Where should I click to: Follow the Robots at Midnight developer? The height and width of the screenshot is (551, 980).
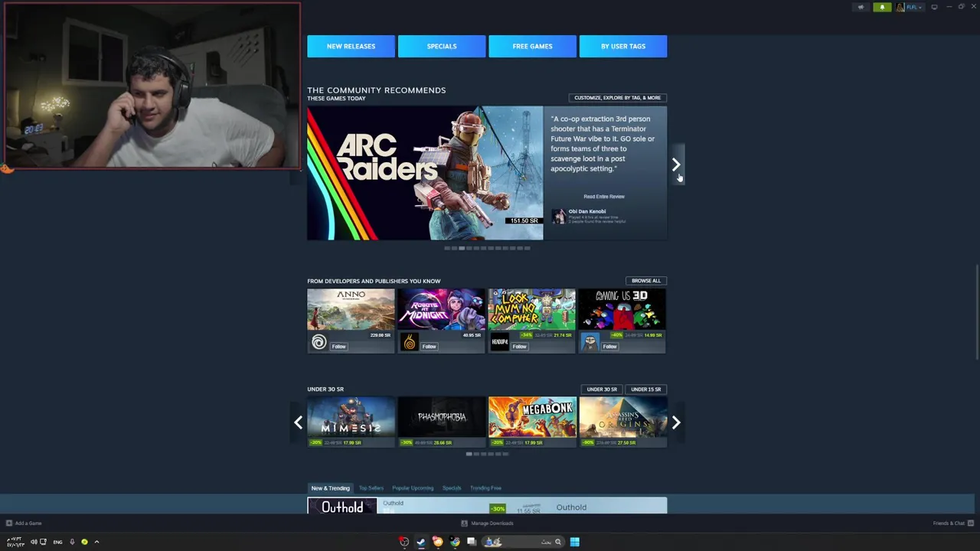[429, 347]
